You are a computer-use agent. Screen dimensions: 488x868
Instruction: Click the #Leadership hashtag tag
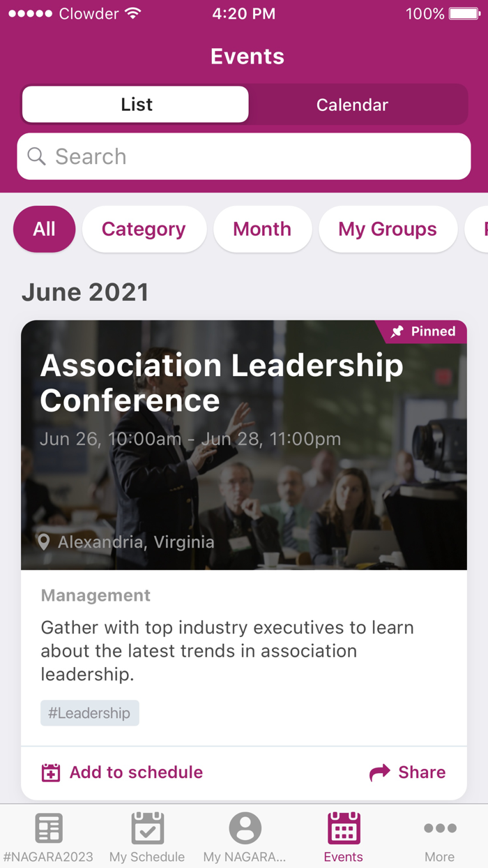coord(89,712)
